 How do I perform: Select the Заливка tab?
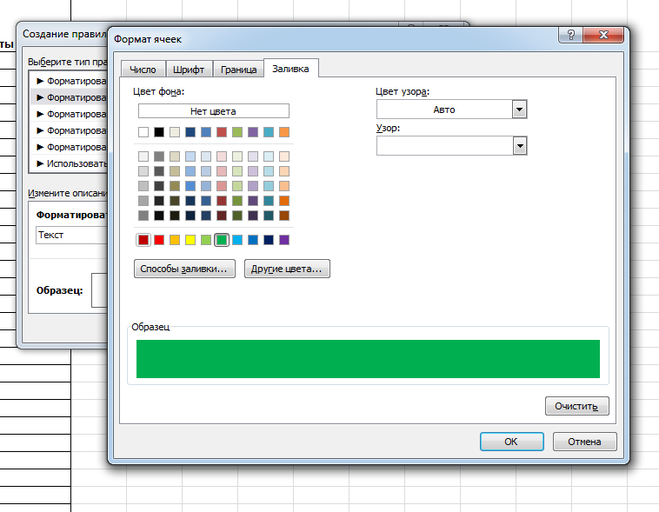pyautogui.click(x=290, y=69)
